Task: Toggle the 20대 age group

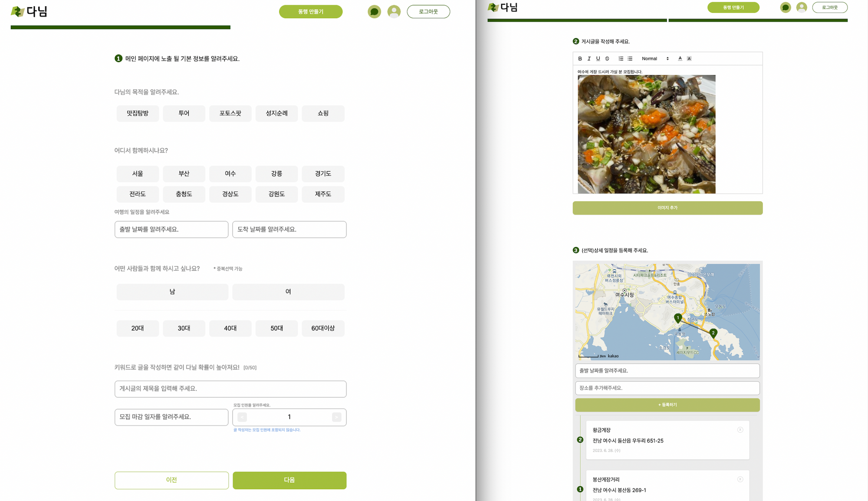Action: click(x=138, y=328)
